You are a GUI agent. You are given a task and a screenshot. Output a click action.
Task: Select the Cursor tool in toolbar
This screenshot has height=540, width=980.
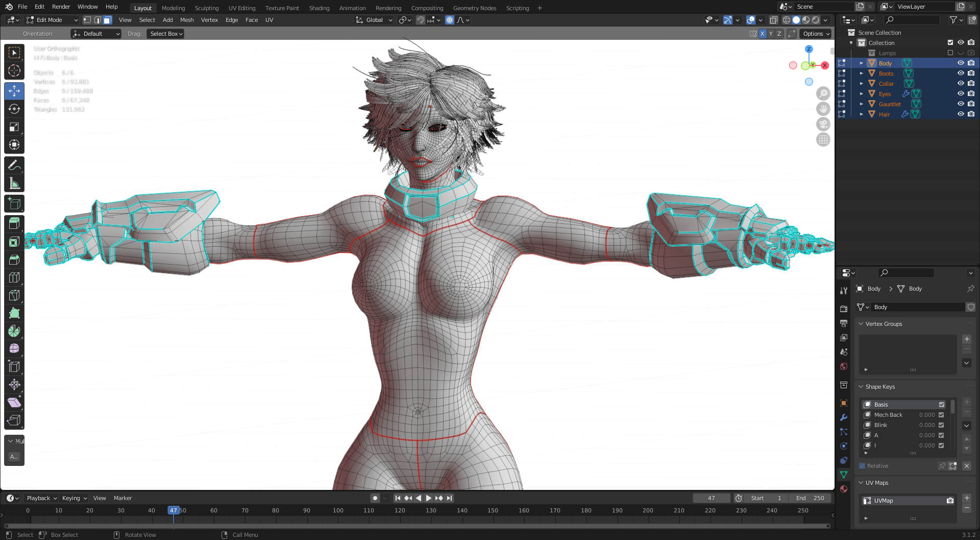[x=14, y=71]
